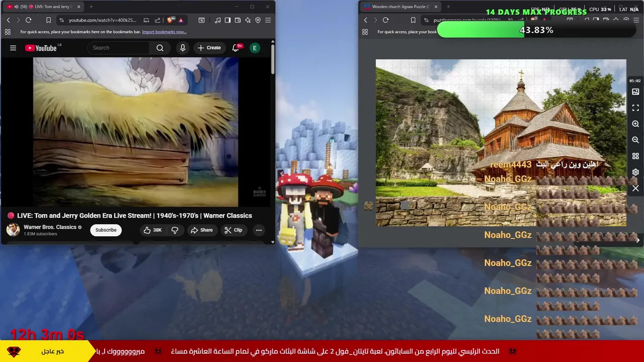644x362 pixels.
Task: Go back in the puzzle browser window
Action: click(x=365, y=20)
